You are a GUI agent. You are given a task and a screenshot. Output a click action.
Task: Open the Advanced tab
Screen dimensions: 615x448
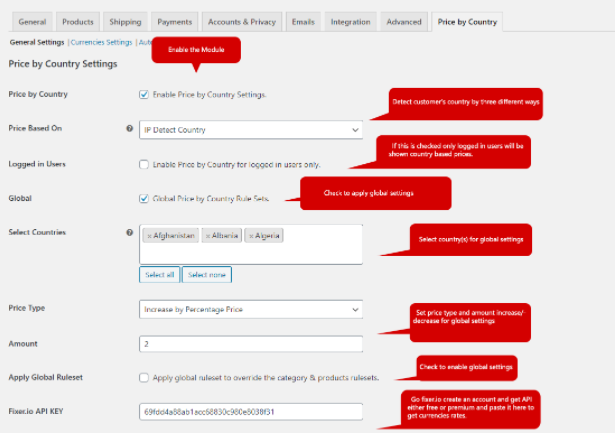pyautogui.click(x=404, y=22)
